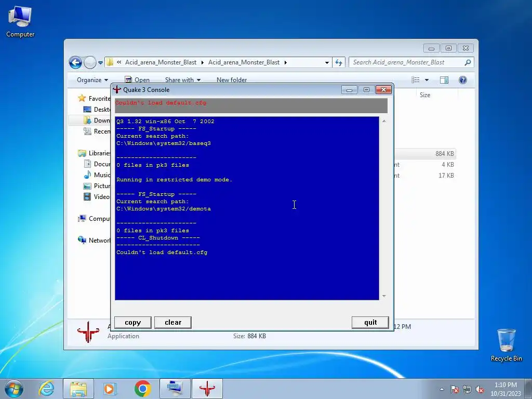Open recent pages dropdown in Explorer
This screenshot has height=399, width=532.
100,63
